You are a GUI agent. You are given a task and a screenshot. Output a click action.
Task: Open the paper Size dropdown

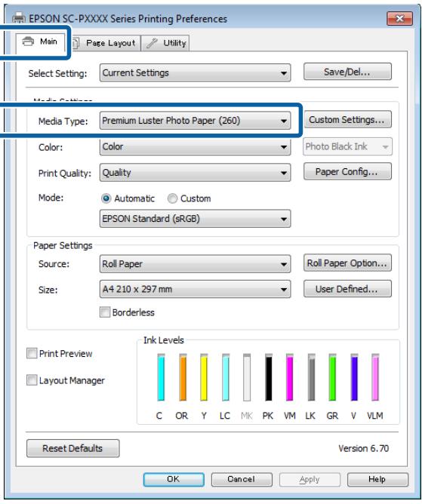click(x=195, y=289)
